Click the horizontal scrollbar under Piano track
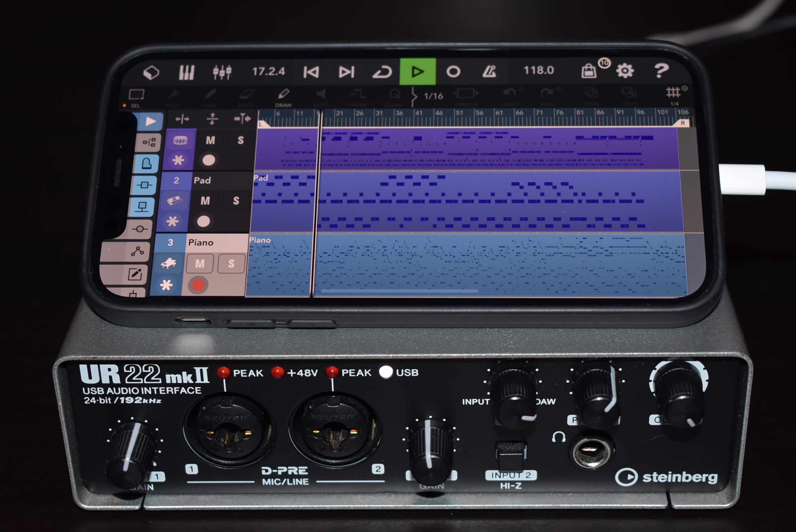This screenshot has height=532, width=796. pos(399,291)
